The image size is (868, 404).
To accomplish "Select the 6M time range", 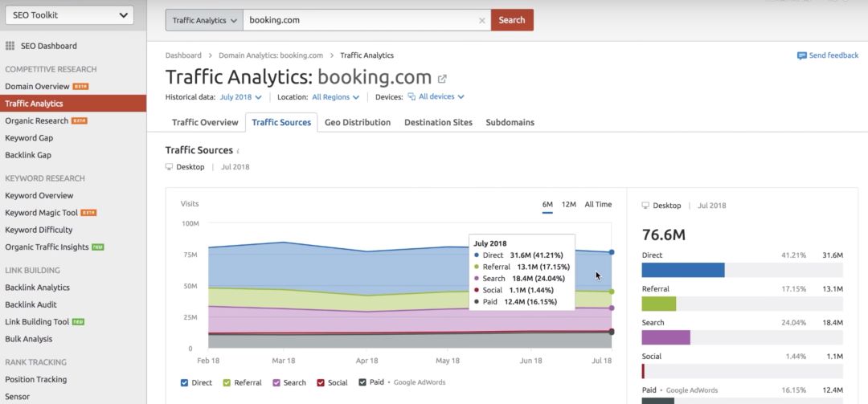I will click(547, 204).
